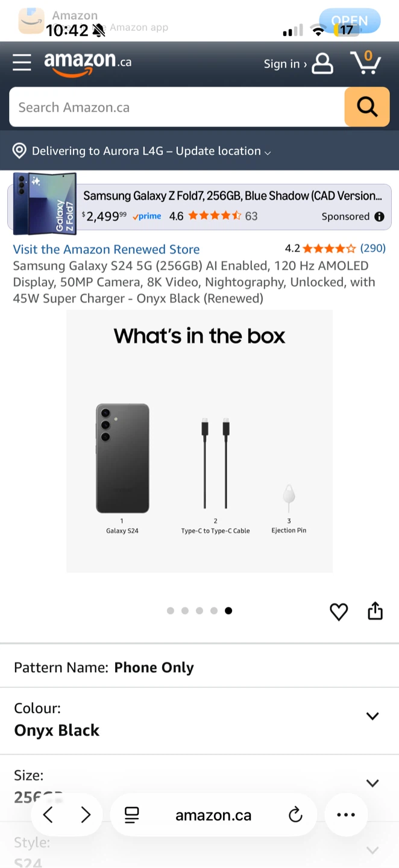Tap OPEN to launch Amazon app
This screenshot has height=868, width=399.
[350, 21]
